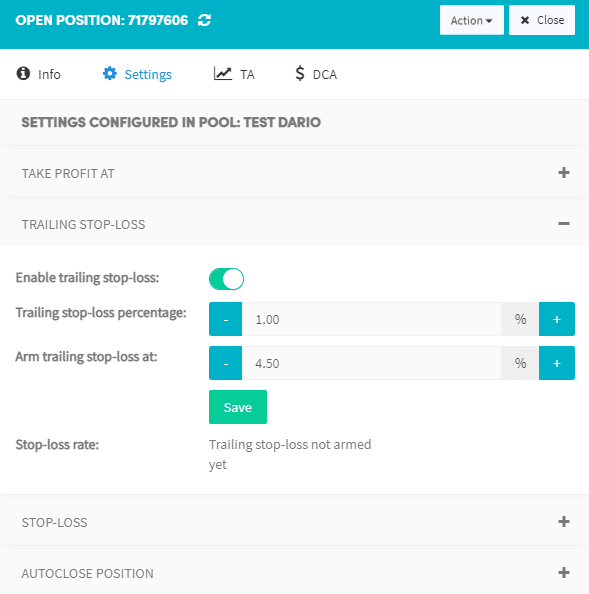Image resolution: width=589 pixels, height=594 pixels.
Task: Click the Settings gear icon
Action: (110, 73)
